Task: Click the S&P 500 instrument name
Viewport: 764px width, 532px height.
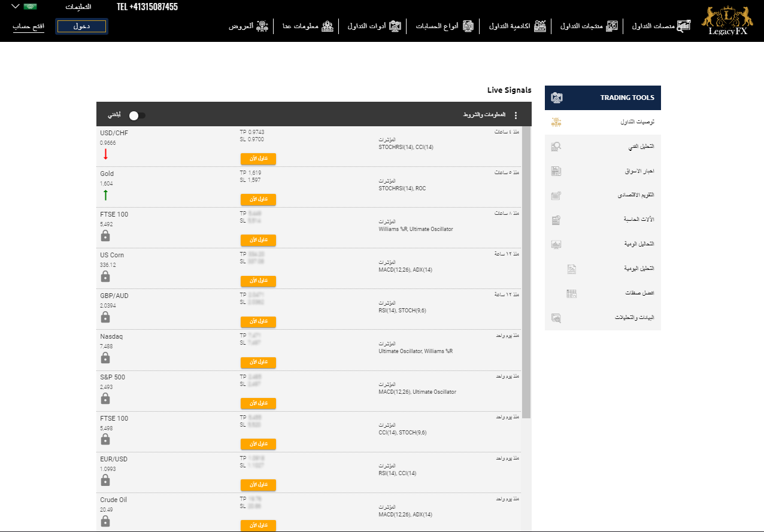Action: pos(113,377)
